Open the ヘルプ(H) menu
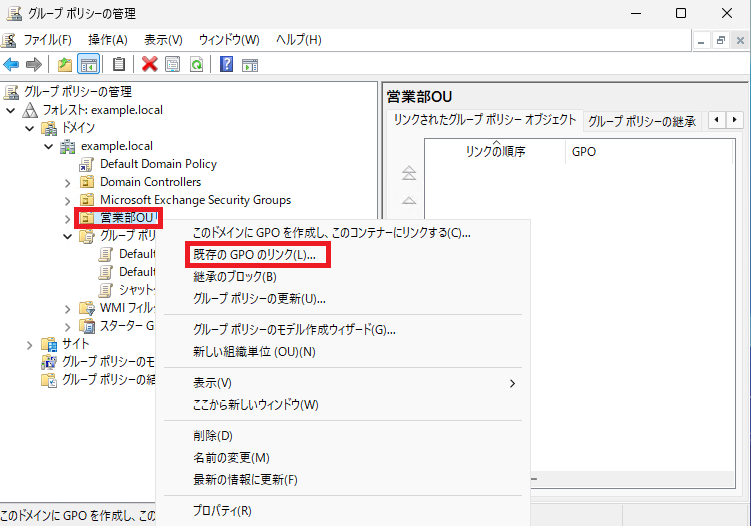The image size is (751, 526). (298, 40)
